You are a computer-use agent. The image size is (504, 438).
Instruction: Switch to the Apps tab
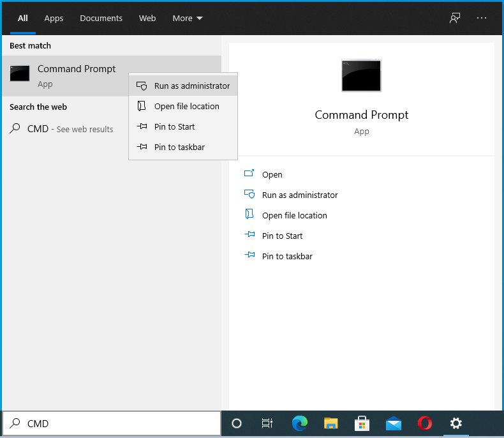tap(54, 18)
